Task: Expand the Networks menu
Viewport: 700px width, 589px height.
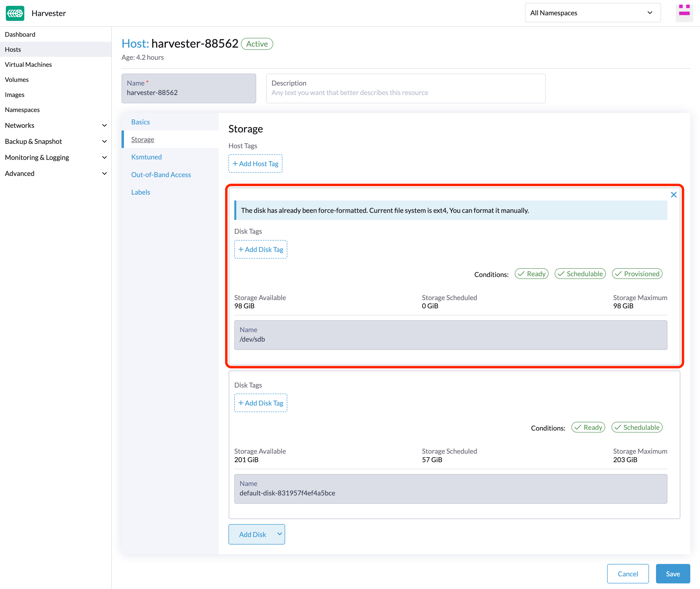Action: pos(55,125)
